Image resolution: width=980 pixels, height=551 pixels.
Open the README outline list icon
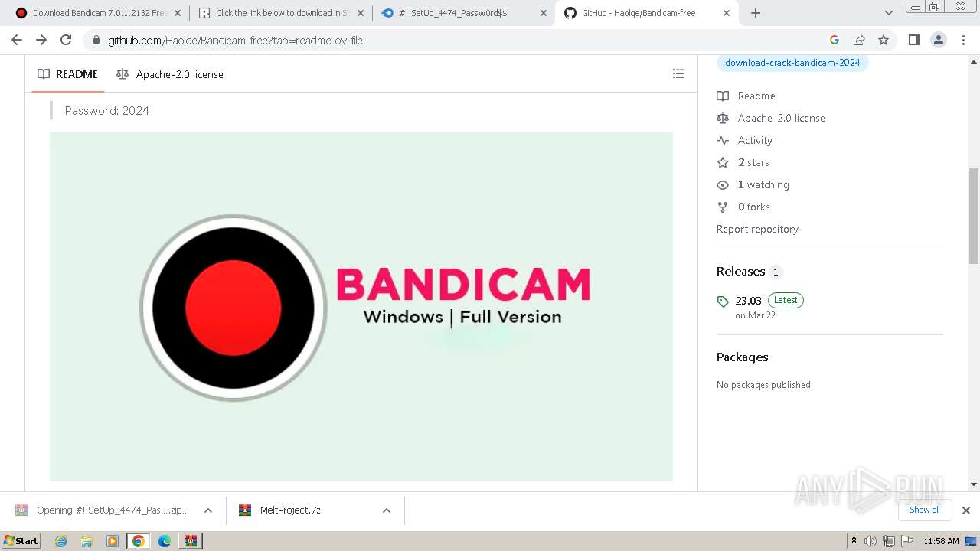click(x=678, y=74)
